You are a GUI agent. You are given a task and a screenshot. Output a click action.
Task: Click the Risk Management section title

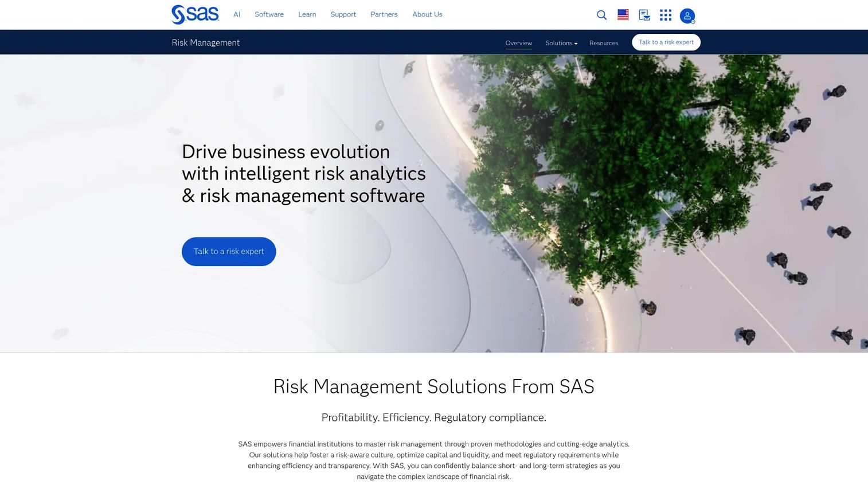(x=206, y=42)
